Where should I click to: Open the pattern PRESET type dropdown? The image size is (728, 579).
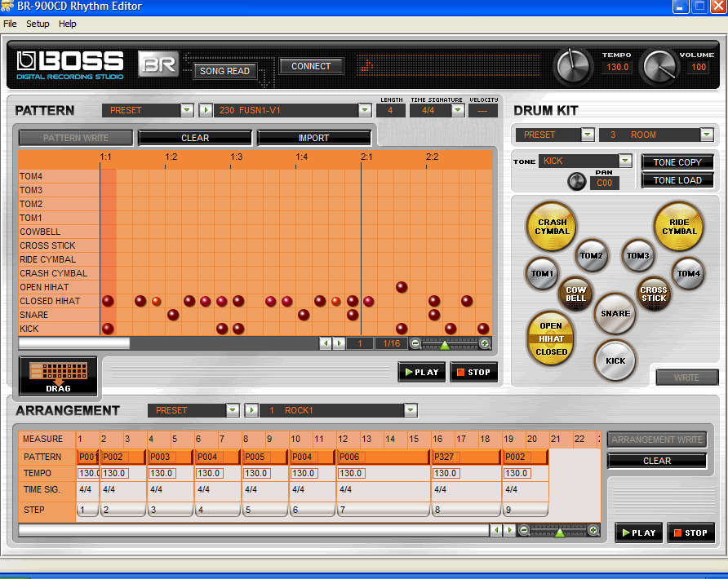click(x=187, y=110)
